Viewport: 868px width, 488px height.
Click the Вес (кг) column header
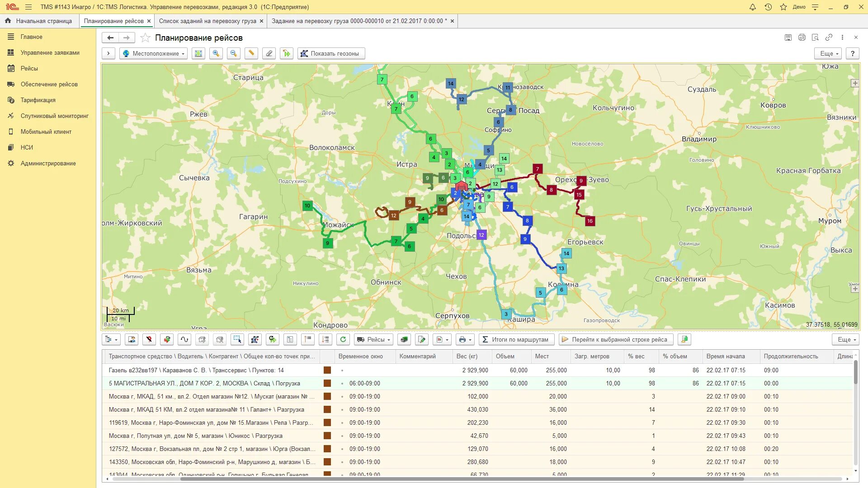pyautogui.click(x=467, y=357)
